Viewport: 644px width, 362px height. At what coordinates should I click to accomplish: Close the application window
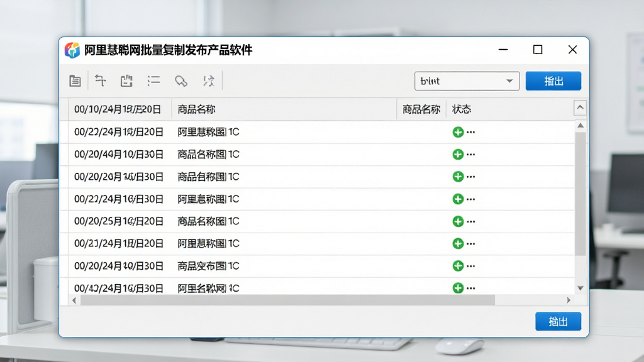[572, 50]
